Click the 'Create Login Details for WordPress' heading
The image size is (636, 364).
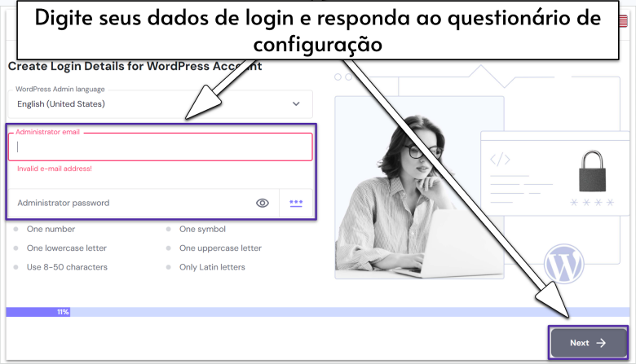[135, 66]
